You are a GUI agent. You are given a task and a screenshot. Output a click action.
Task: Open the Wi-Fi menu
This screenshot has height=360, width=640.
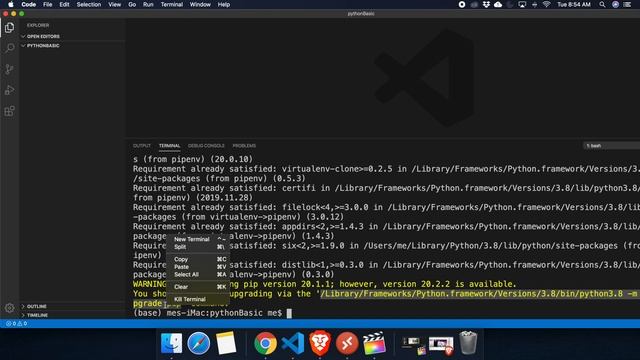point(547,4)
